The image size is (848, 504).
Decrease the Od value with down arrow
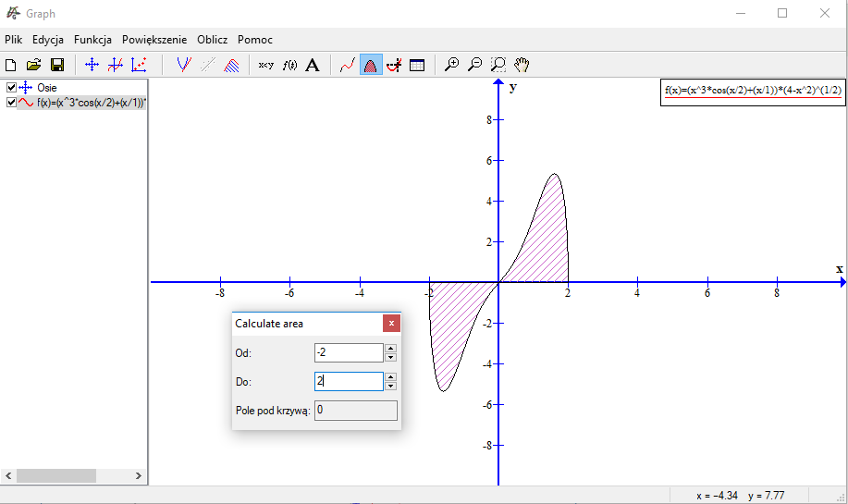pos(390,357)
